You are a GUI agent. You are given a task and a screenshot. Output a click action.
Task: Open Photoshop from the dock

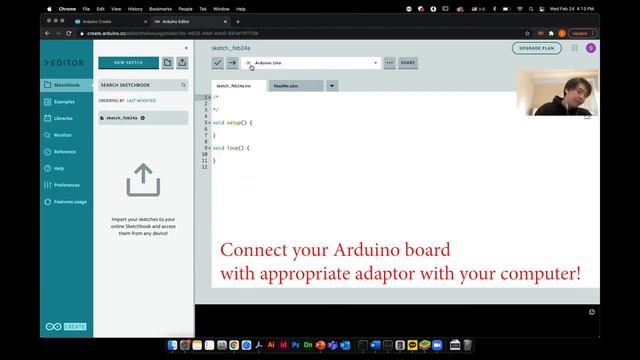click(296, 345)
